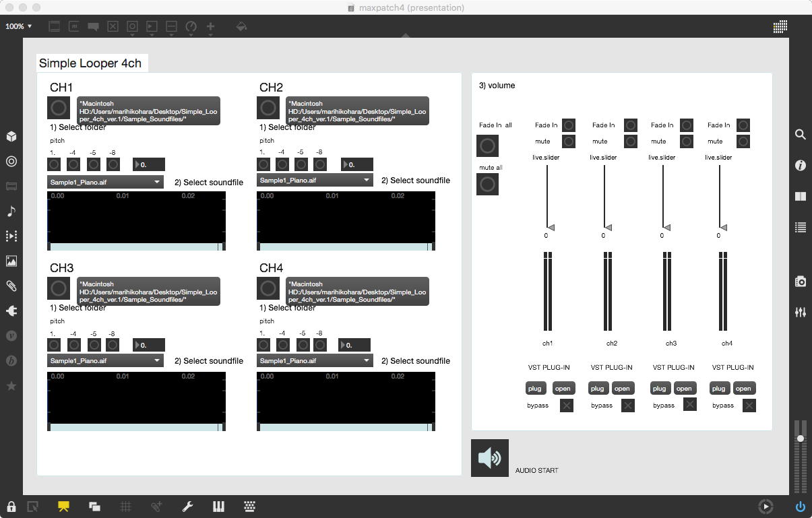The height and width of the screenshot is (518, 812).
Task: Click the snapshot camera icon
Action: [801, 282]
